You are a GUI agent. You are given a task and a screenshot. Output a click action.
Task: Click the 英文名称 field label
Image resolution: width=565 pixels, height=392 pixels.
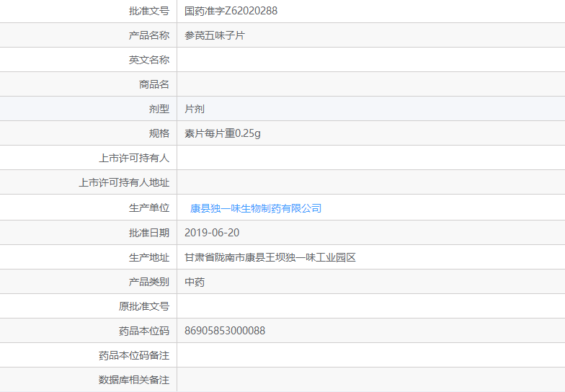click(149, 60)
